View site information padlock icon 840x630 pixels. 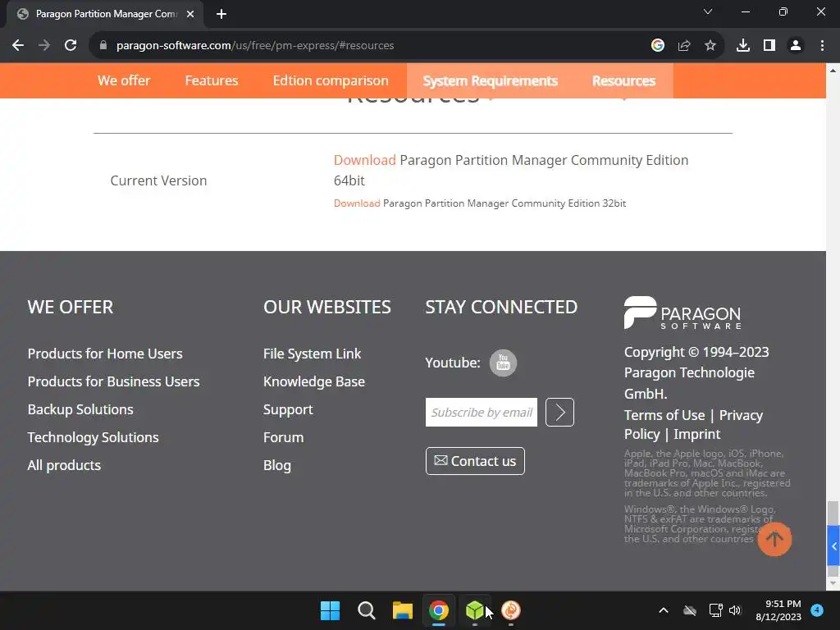pos(103,46)
